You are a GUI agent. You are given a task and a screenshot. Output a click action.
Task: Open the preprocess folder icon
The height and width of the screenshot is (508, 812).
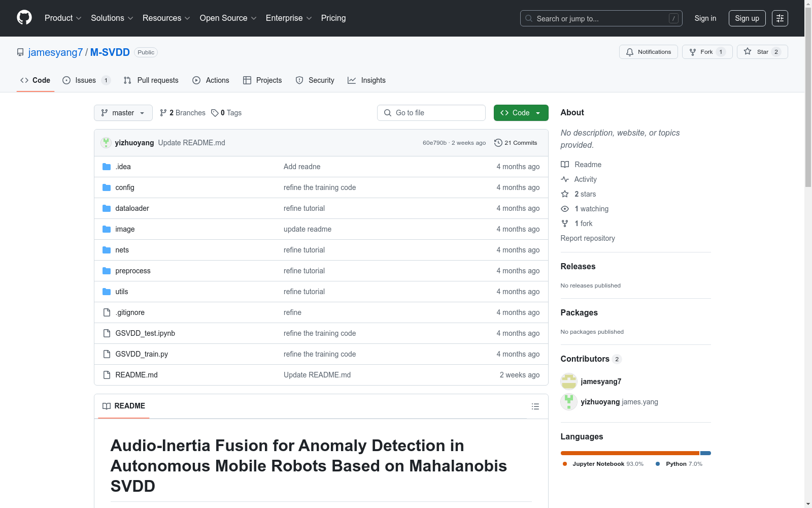[x=107, y=271]
